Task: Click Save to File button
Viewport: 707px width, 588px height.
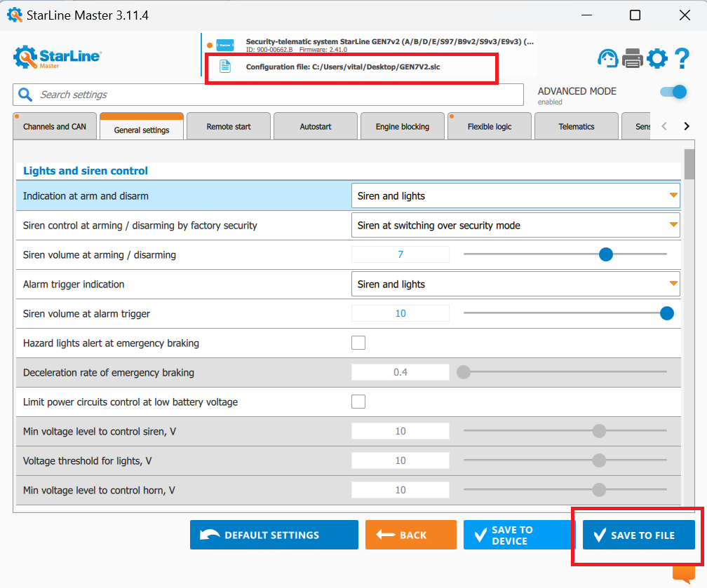Action: tap(639, 535)
